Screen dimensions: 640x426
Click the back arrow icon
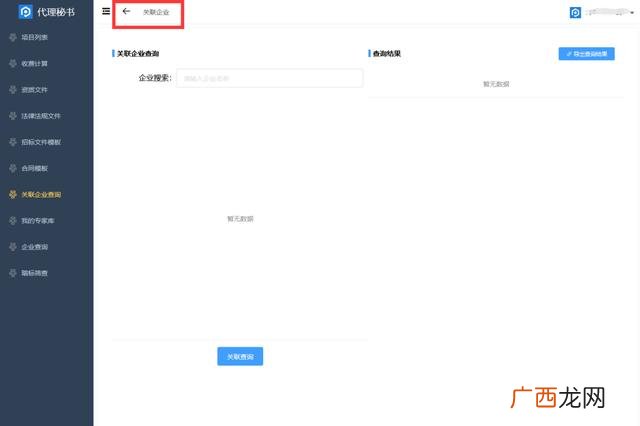(126, 11)
